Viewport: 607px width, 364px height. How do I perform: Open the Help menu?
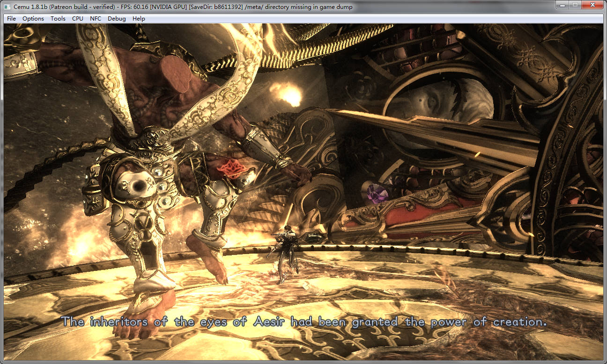(x=139, y=19)
